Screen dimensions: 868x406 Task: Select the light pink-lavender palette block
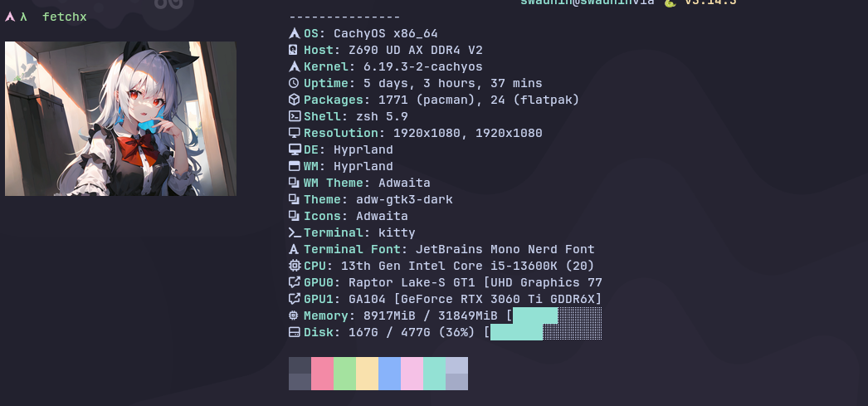pyautogui.click(x=412, y=374)
